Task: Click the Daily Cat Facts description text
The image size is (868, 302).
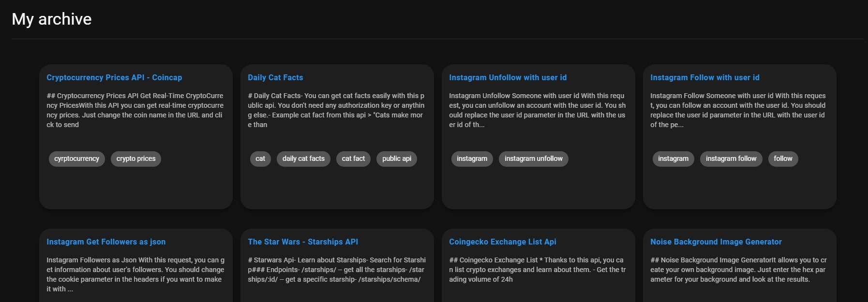Action: (x=336, y=110)
